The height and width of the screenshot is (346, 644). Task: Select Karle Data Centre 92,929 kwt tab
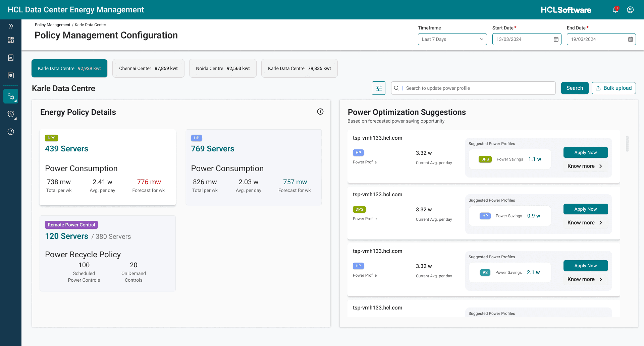coord(69,68)
